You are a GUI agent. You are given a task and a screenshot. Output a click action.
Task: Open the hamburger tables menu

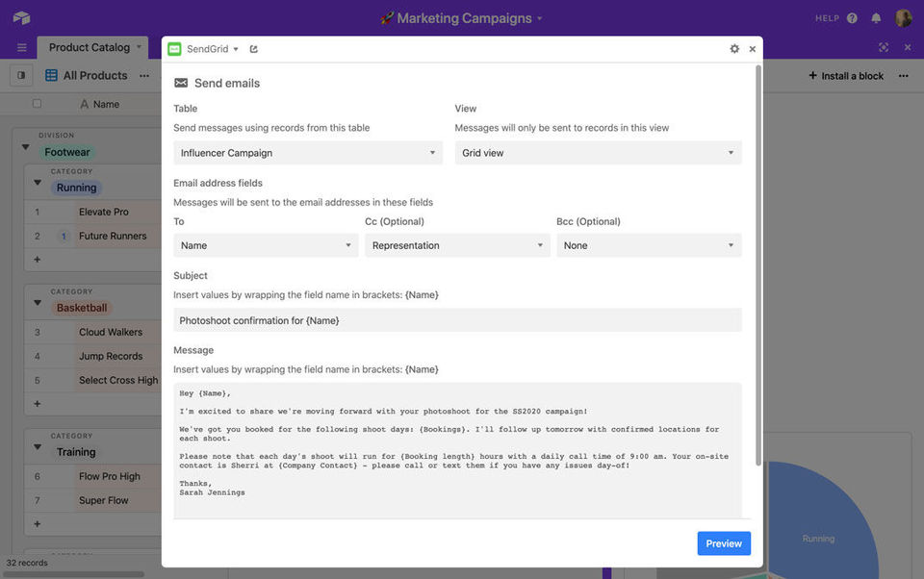[22, 47]
